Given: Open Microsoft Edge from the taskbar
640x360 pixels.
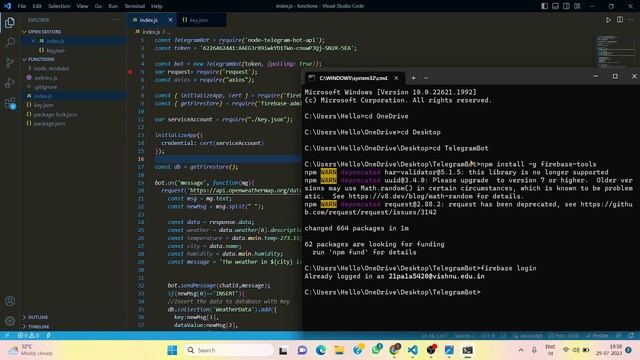Looking at the screenshot, I should tap(321, 350).
